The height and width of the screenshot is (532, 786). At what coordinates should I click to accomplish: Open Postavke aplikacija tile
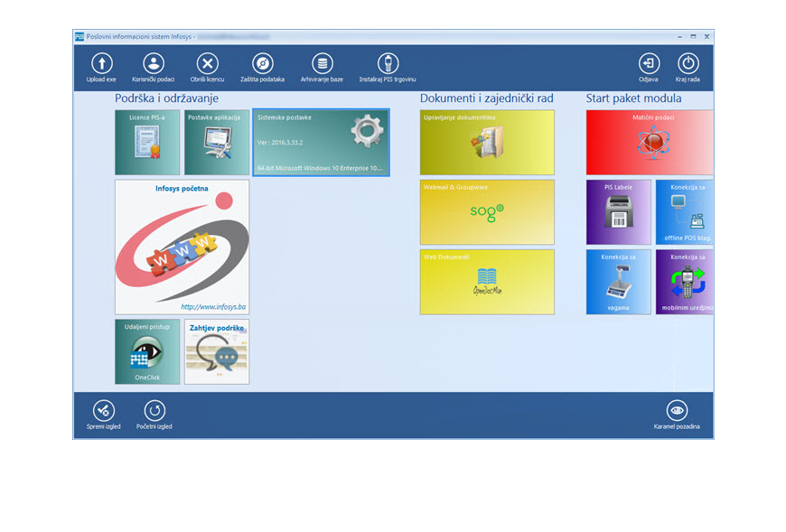(x=217, y=143)
